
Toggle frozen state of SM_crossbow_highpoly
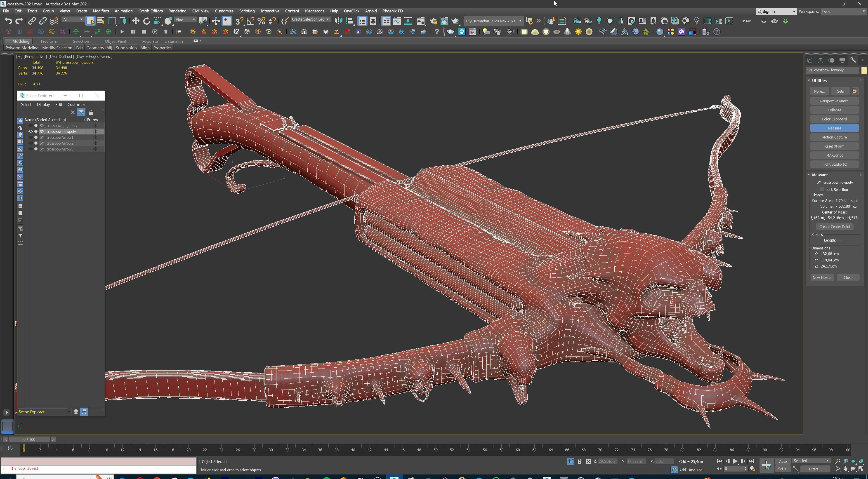click(95, 126)
